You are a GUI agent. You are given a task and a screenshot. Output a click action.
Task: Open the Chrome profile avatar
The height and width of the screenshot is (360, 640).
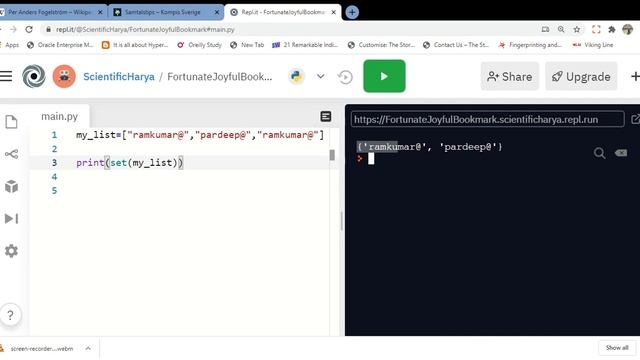pos(628,29)
